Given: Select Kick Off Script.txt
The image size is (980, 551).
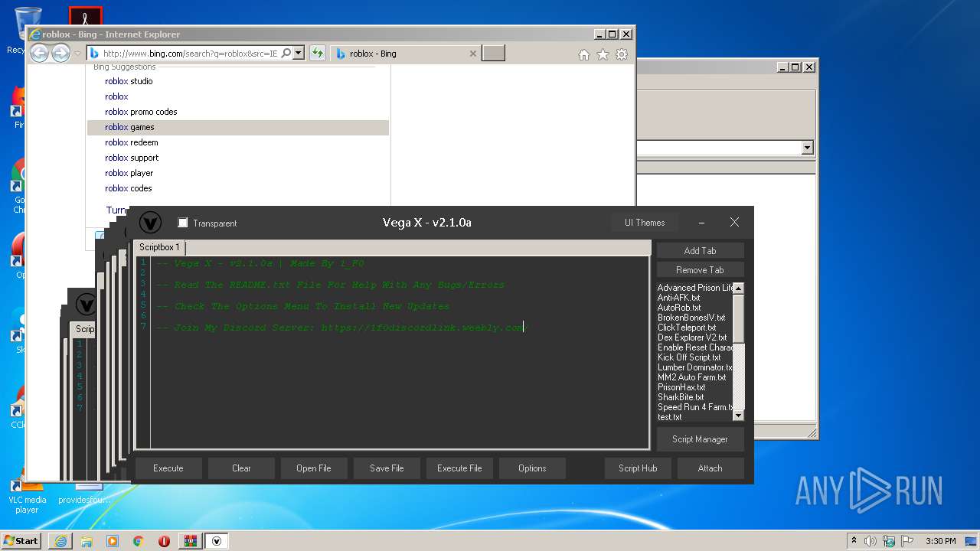Looking at the screenshot, I should click(689, 357).
